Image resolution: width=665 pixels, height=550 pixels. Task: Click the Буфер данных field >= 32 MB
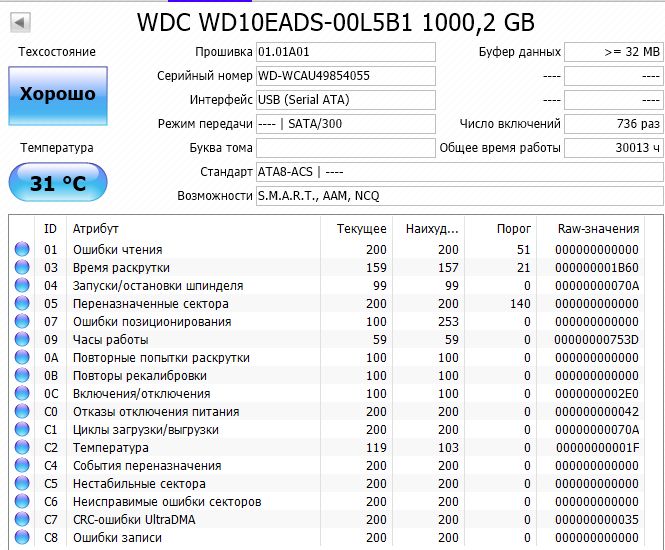click(614, 52)
